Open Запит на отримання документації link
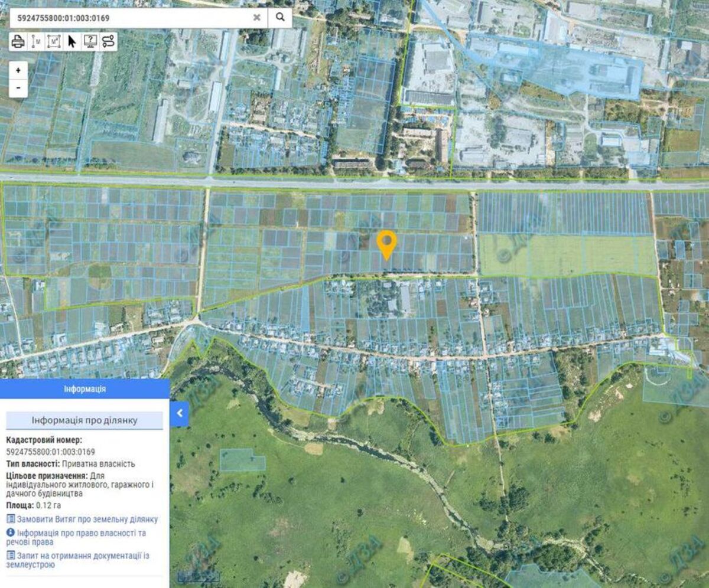Screen dimensions: 709x588 [x=82, y=560]
